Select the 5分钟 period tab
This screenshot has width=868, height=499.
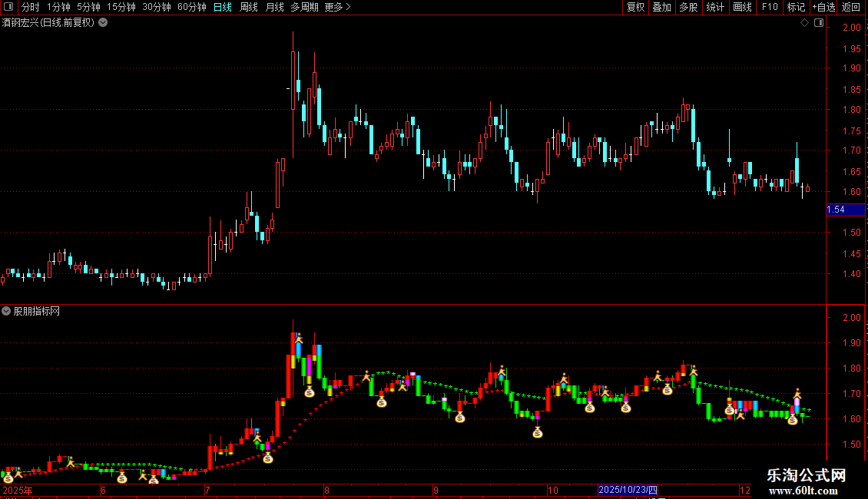click(88, 7)
